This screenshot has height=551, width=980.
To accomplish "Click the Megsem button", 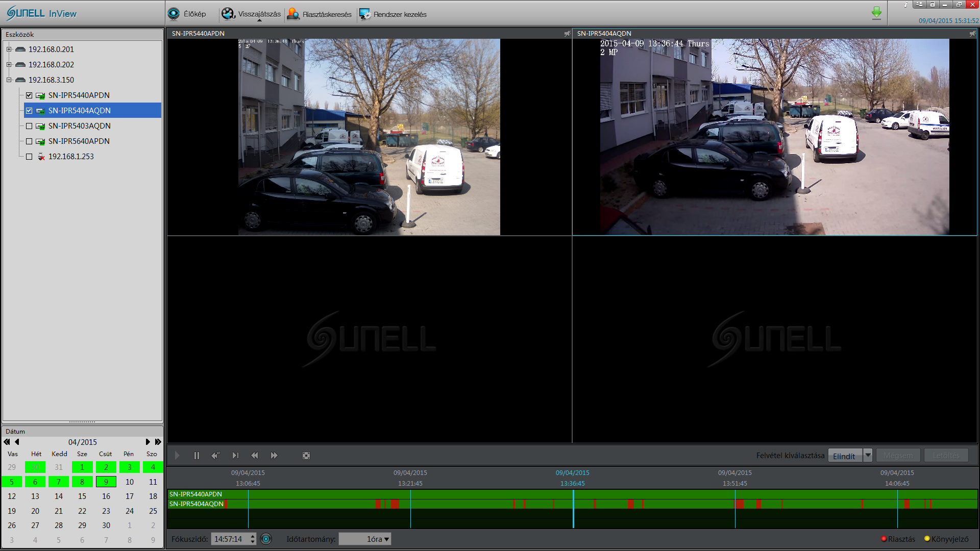I will pyautogui.click(x=898, y=456).
